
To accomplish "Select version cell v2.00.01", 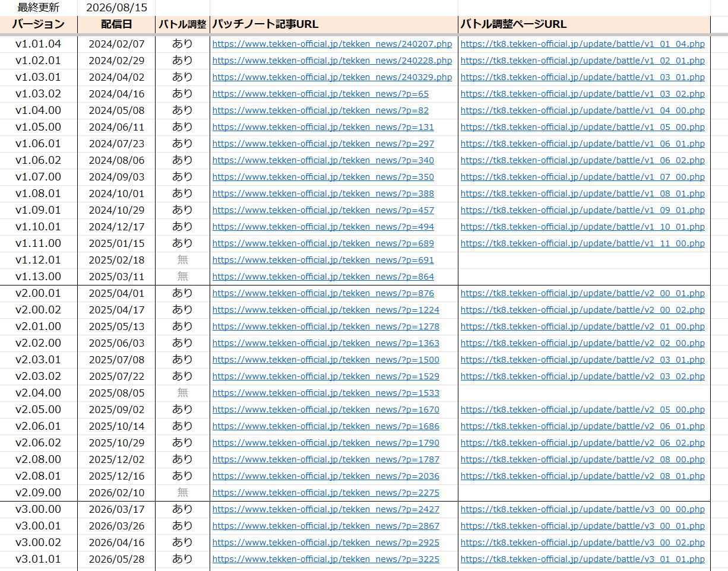I will 39,293.
